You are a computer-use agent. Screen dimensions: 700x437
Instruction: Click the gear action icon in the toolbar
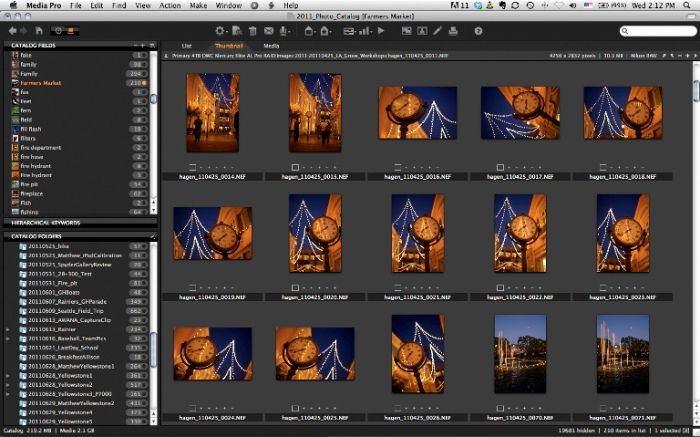point(221,31)
